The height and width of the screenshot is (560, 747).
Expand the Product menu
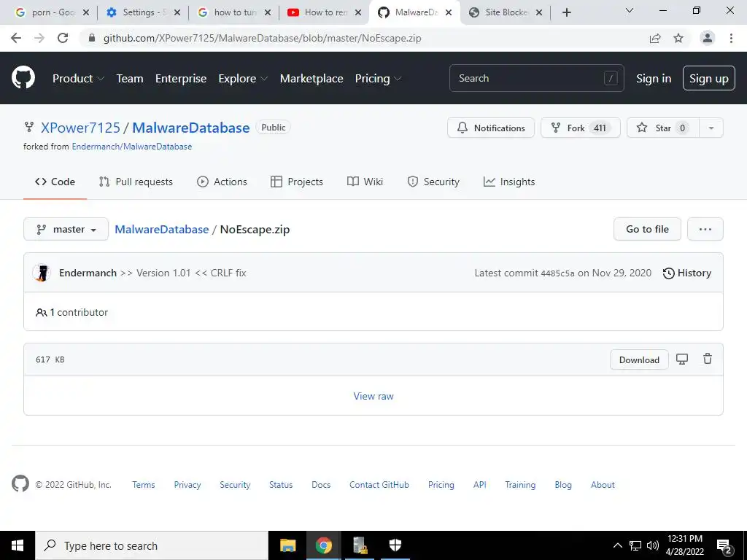78,79
